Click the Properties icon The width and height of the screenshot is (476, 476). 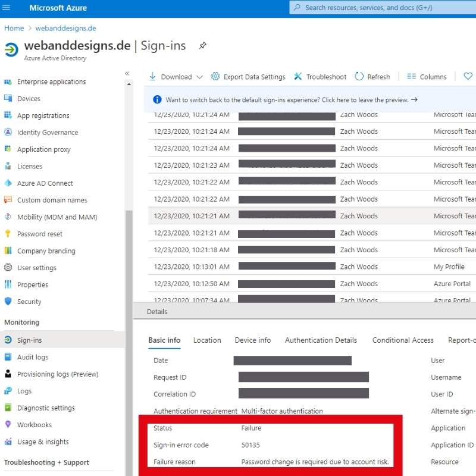(8, 284)
